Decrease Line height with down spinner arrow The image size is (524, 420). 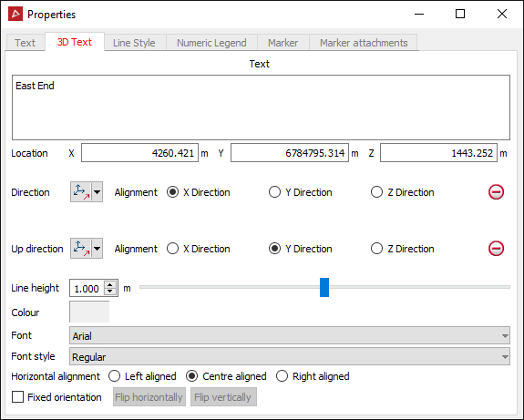pyautogui.click(x=110, y=292)
